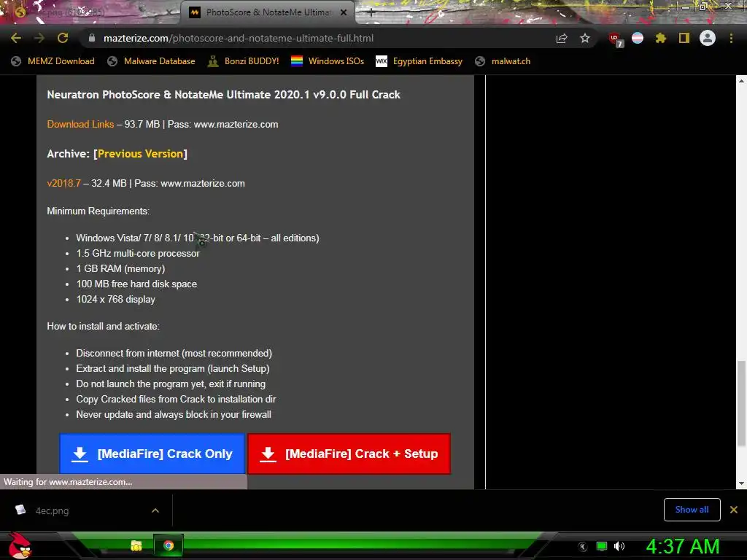Image resolution: width=747 pixels, height=560 pixels.
Task: Click 'Disconnect from internet' instruction line
Action: [x=174, y=354]
